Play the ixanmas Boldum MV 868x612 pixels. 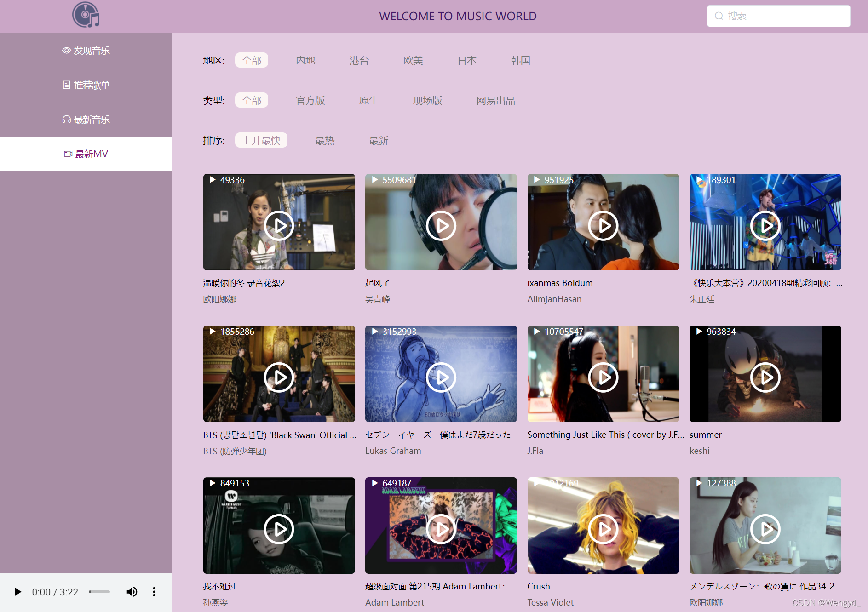click(x=603, y=226)
